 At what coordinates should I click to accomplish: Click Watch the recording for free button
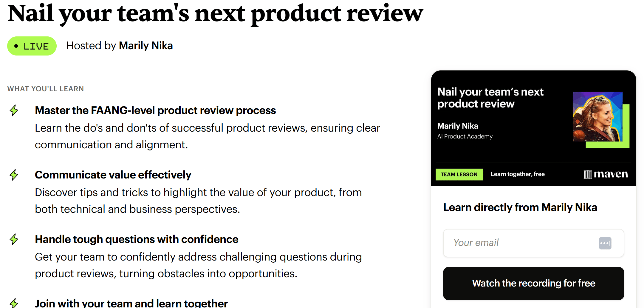533,283
